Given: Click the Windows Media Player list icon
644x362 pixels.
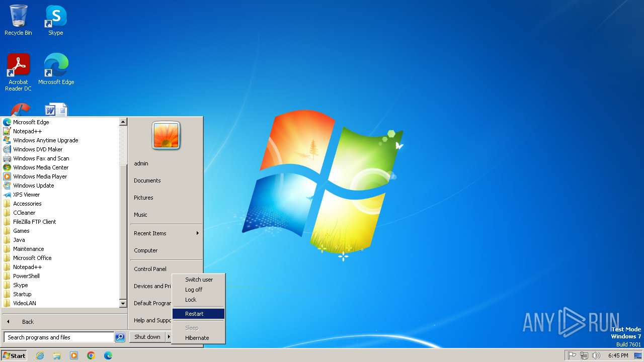Looking at the screenshot, I should point(7,176).
